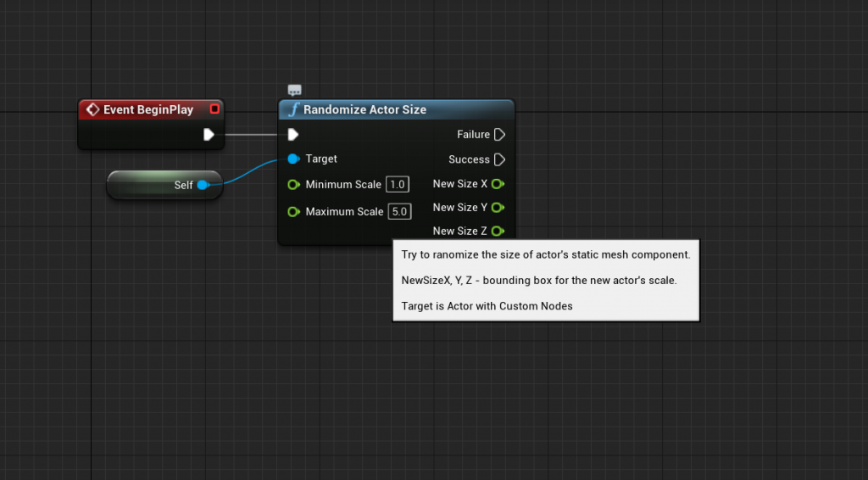Select the Randomize Actor Size node title
Viewport: 868px width, 480px height.
coord(364,110)
